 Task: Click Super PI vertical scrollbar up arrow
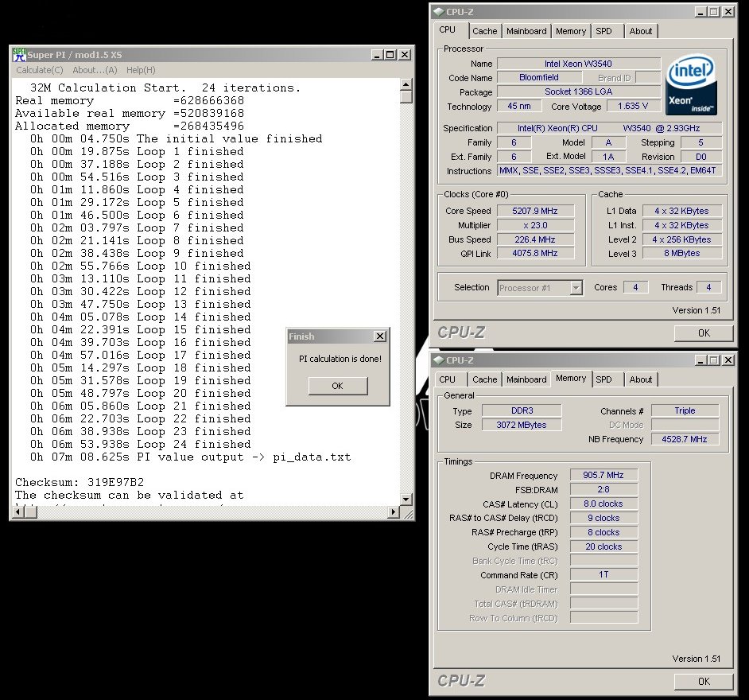click(406, 84)
